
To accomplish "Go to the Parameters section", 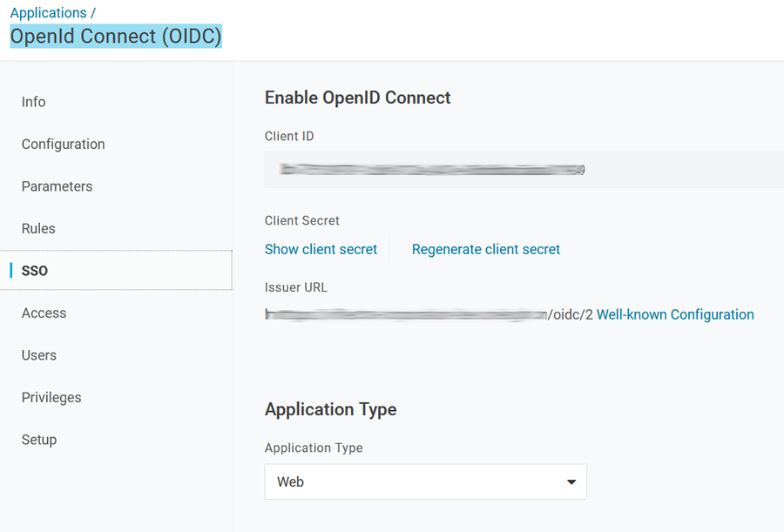I will [57, 186].
